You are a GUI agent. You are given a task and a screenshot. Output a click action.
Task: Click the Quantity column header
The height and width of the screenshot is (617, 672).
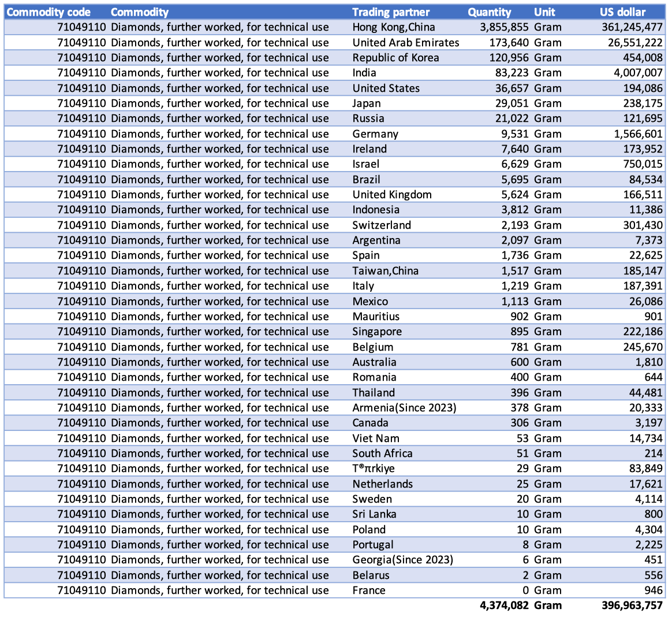(490, 12)
